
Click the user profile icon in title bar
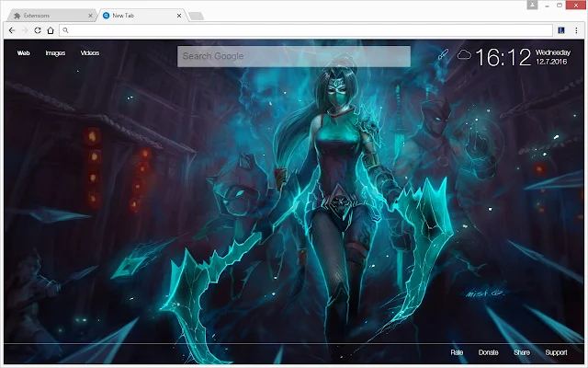532,5
